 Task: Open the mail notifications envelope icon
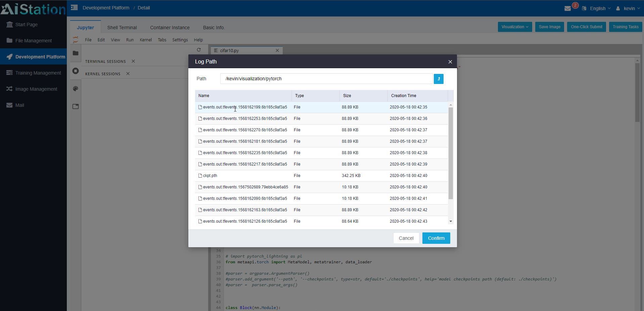click(x=567, y=8)
